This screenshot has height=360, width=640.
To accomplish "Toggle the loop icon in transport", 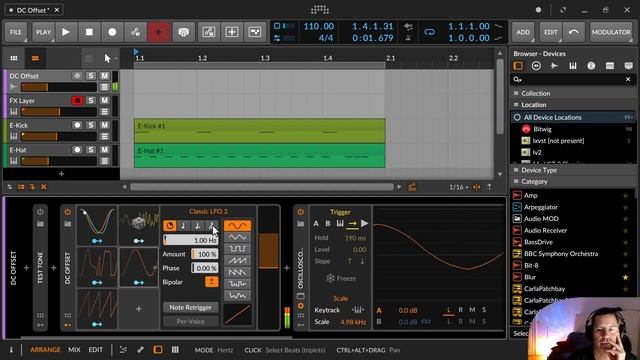I will coord(429,32).
